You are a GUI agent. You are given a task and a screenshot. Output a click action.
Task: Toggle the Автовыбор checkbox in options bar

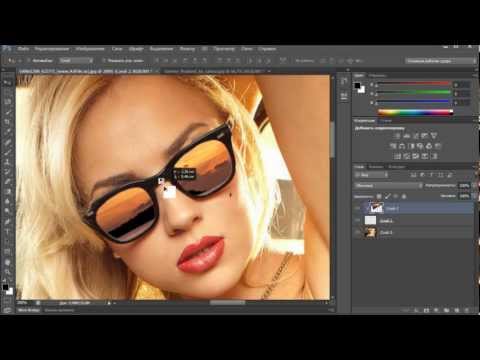click(x=29, y=61)
